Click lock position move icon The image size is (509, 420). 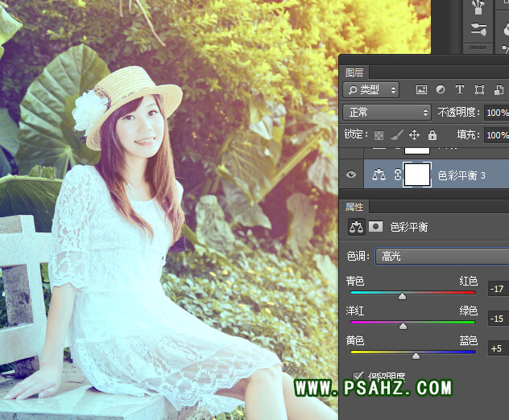[x=414, y=135]
